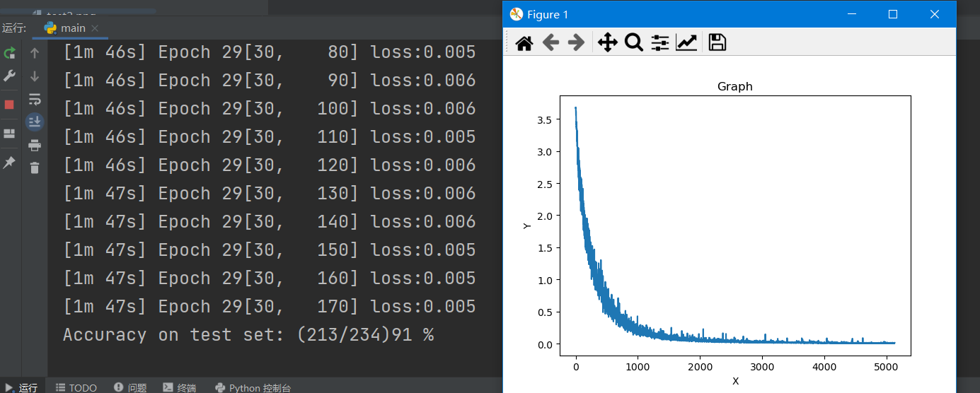This screenshot has height=393, width=980.
Task: Click the X axis label on plot
Action: click(x=735, y=381)
